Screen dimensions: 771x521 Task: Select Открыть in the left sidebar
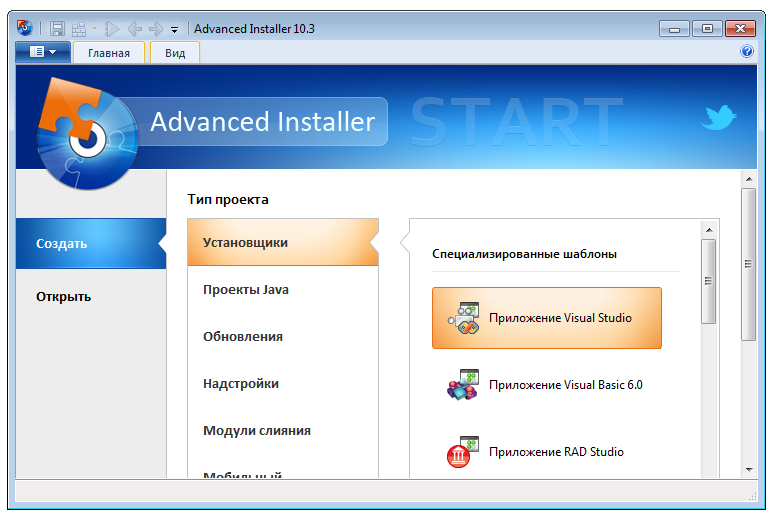click(91, 296)
